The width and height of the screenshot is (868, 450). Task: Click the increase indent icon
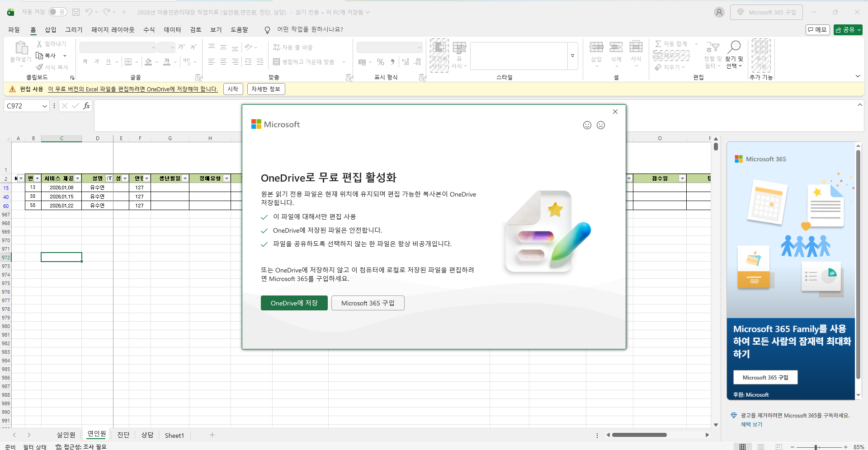[260, 62]
